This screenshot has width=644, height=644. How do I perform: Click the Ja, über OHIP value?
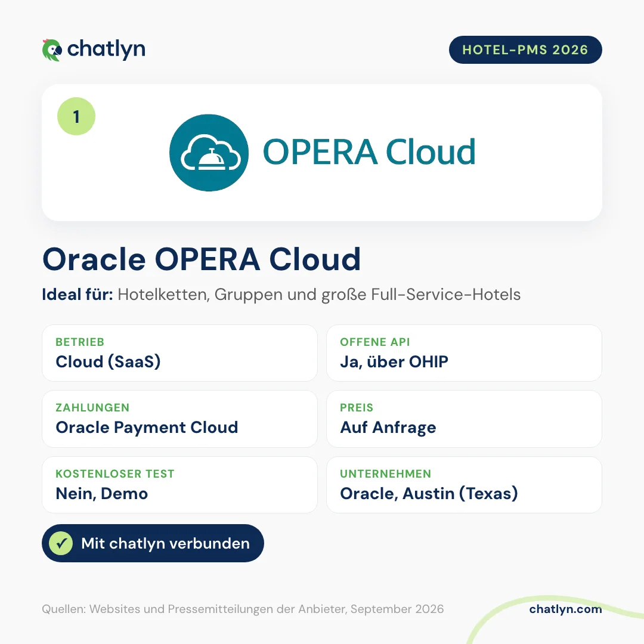coord(394,362)
